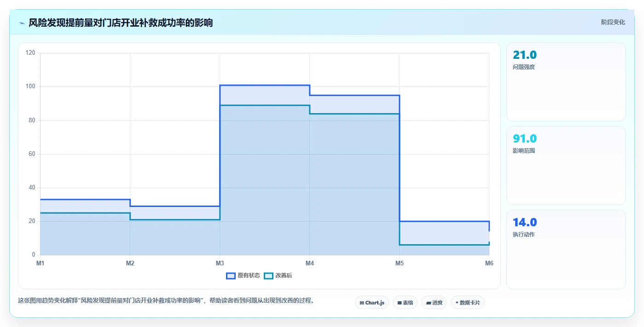Select the 表格 tag

point(405,303)
